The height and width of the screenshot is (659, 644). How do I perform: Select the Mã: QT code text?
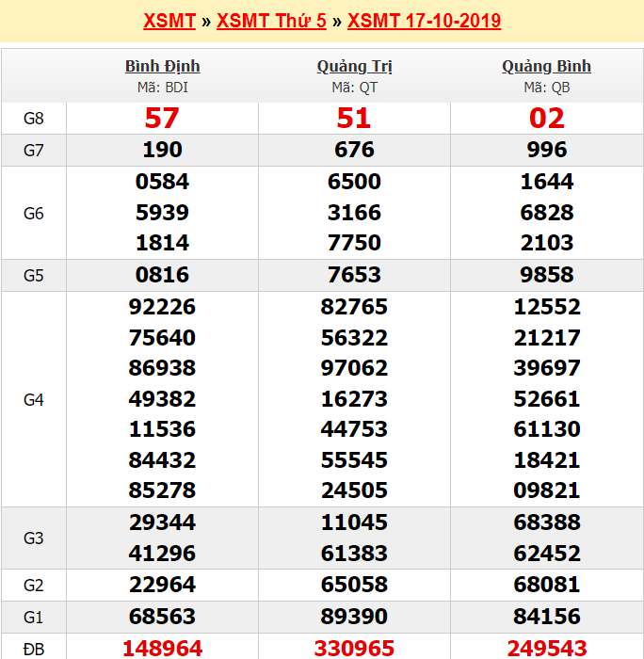coord(354,88)
